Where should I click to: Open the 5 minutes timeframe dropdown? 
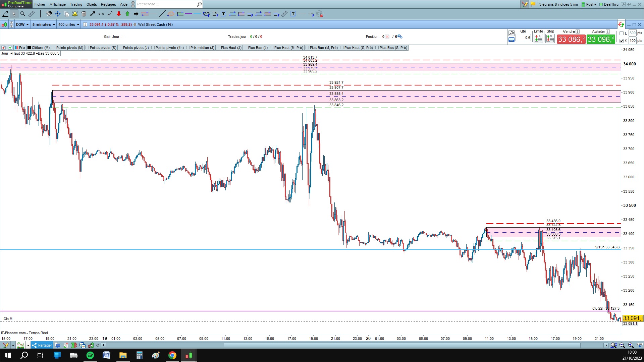44,24
